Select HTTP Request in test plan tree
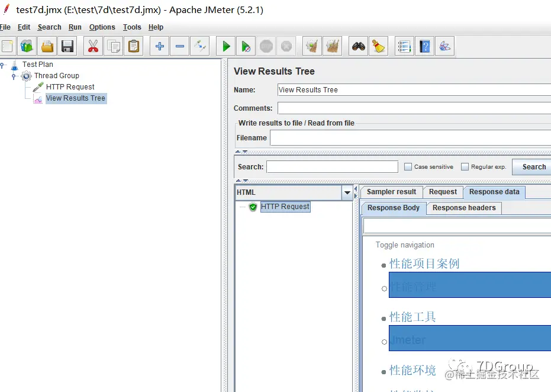 pos(70,87)
